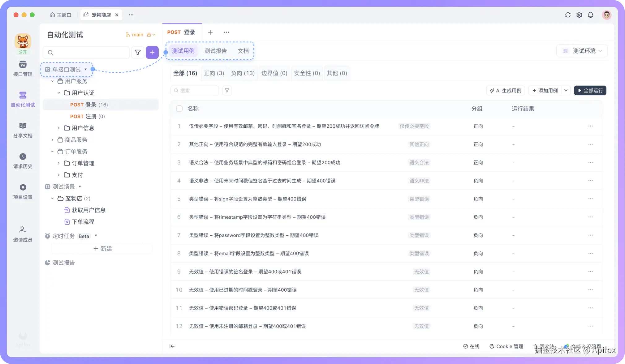Open dropdown arrow next to 添加用例
Screen dimensions: 625x364
coord(566,91)
